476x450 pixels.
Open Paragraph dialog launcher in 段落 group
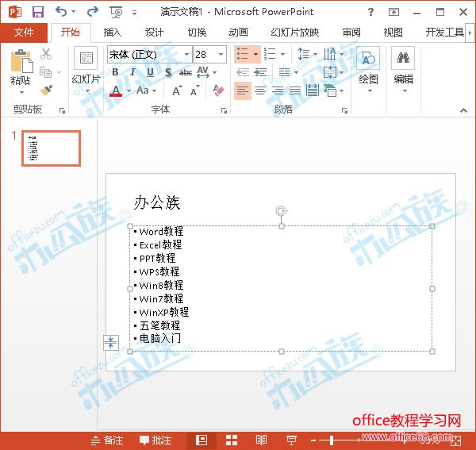[x=344, y=111]
